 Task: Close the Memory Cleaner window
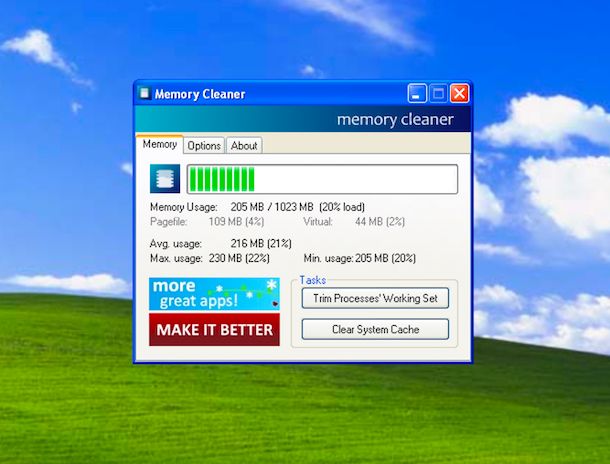[x=459, y=93]
